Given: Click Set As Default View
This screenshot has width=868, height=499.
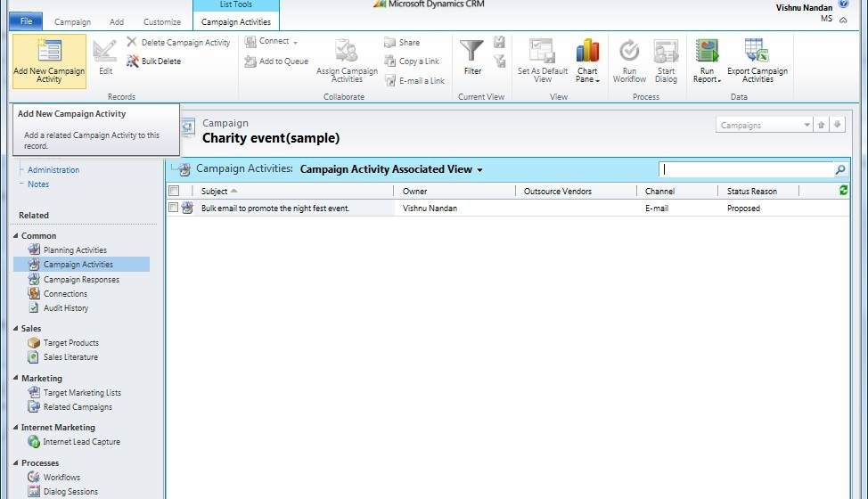Looking at the screenshot, I should [x=543, y=61].
